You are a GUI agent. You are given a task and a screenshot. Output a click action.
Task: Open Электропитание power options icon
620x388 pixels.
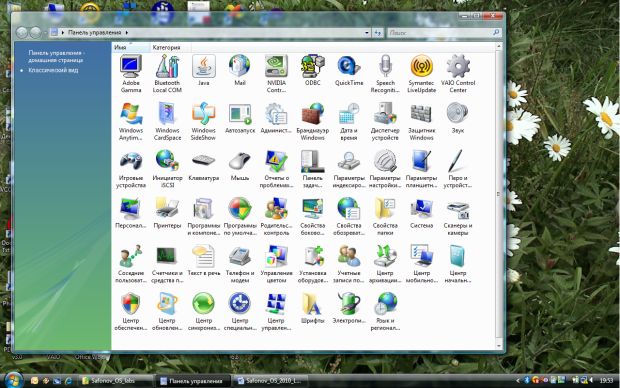point(349,308)
